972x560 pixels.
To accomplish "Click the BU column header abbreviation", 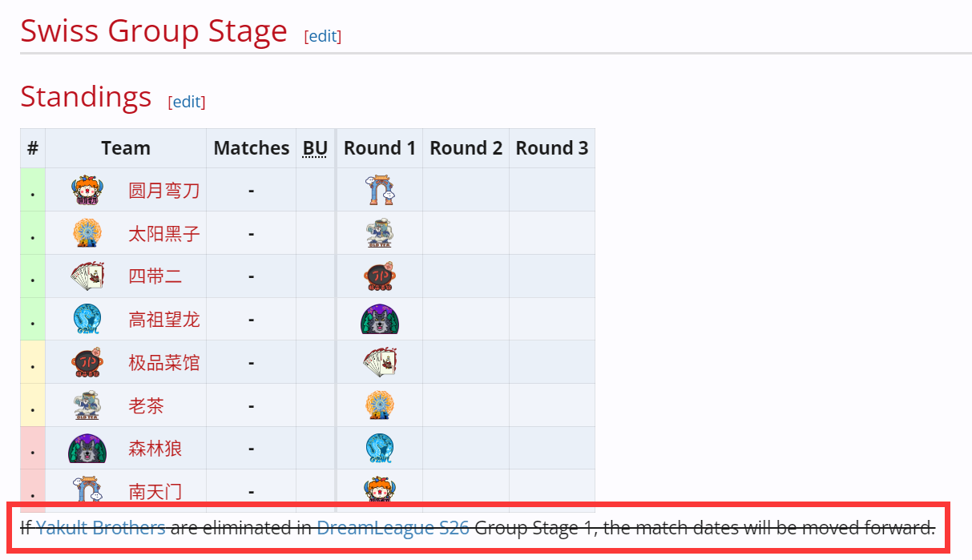I will coord(315,148).
